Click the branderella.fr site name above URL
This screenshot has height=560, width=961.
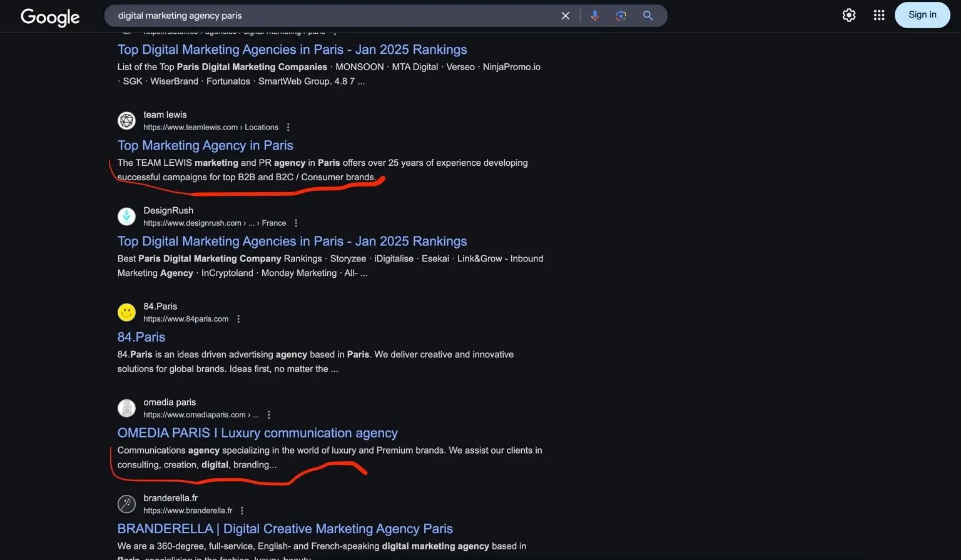click(x=170, y=498)
